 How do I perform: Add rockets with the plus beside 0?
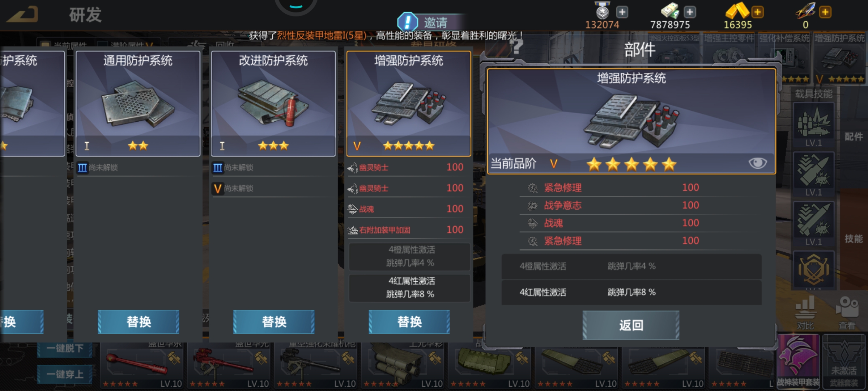tap(825, 12)
